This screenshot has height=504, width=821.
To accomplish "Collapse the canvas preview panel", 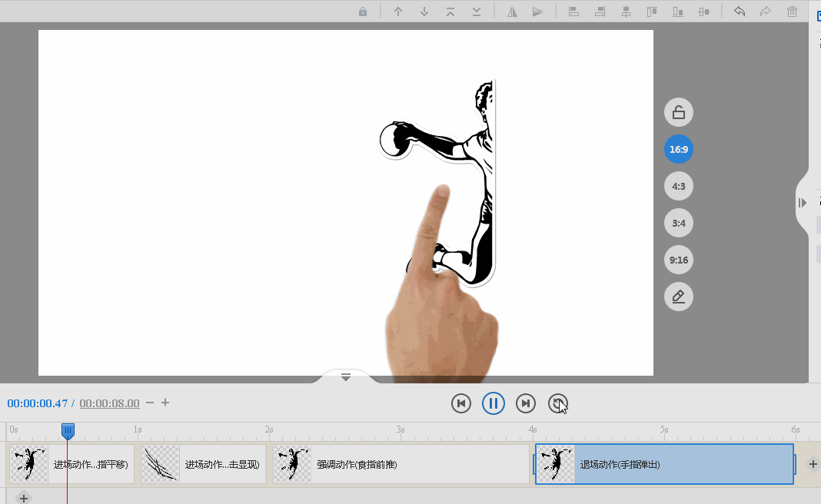I will 345,376.
